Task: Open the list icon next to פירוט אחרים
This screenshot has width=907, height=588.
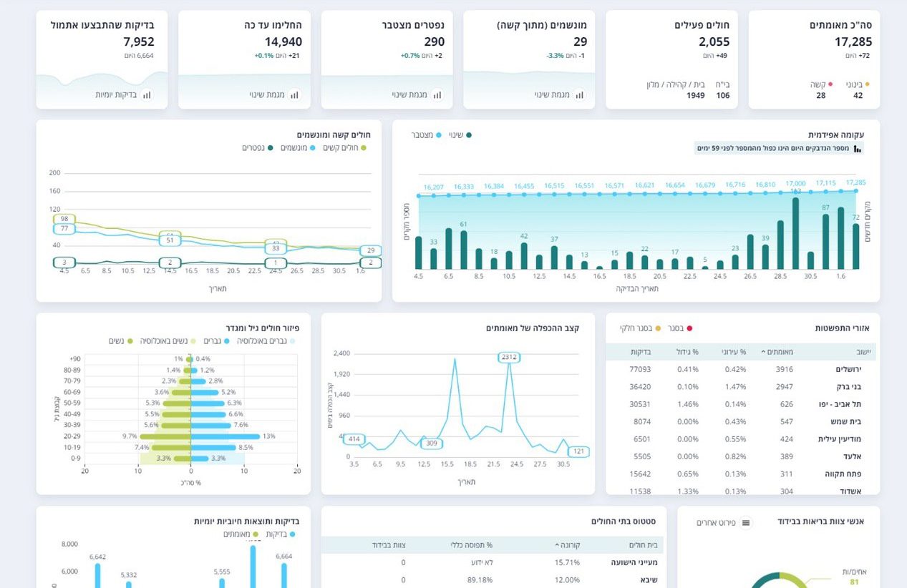Action: (747, 523)
